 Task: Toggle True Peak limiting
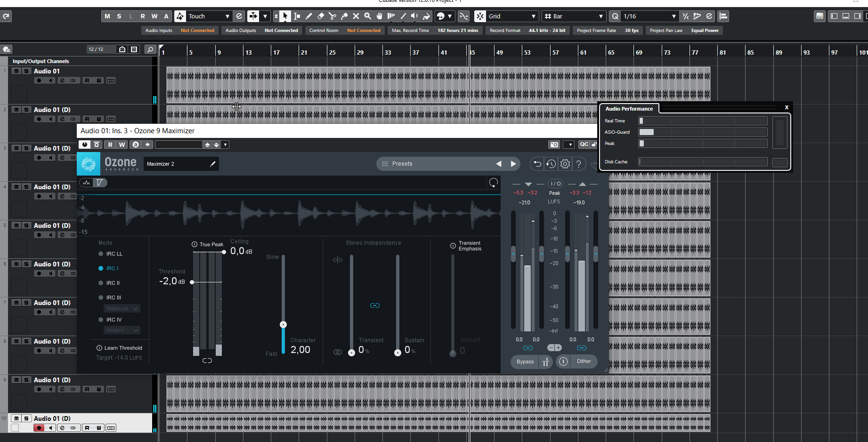point(195,244)
